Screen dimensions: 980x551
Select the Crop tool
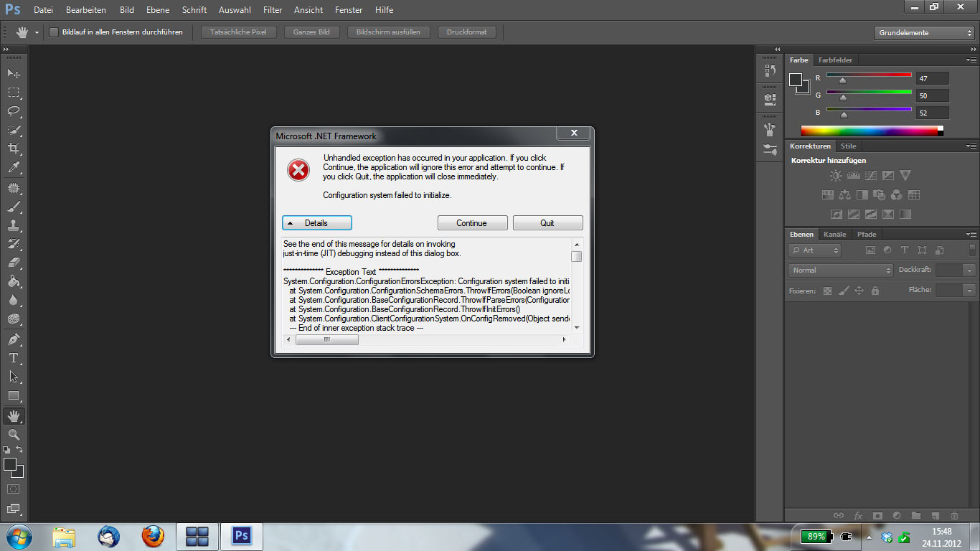(14, 149)
